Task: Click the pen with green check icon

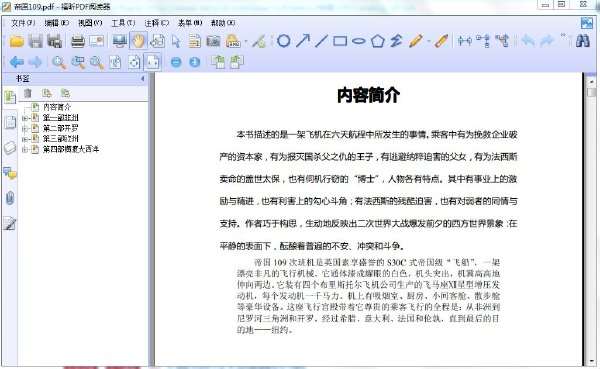Action: click(259, 41)
